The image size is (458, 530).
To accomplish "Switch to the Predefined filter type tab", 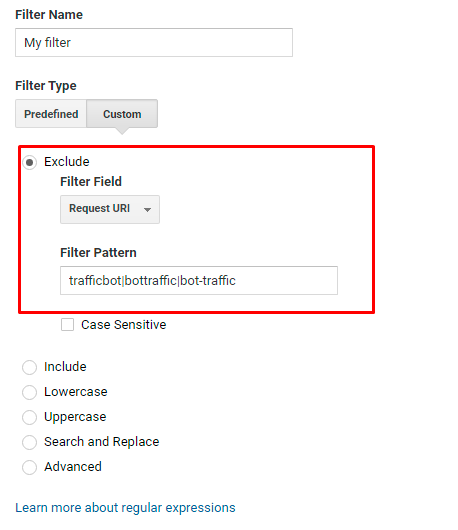I will (51, 114).
